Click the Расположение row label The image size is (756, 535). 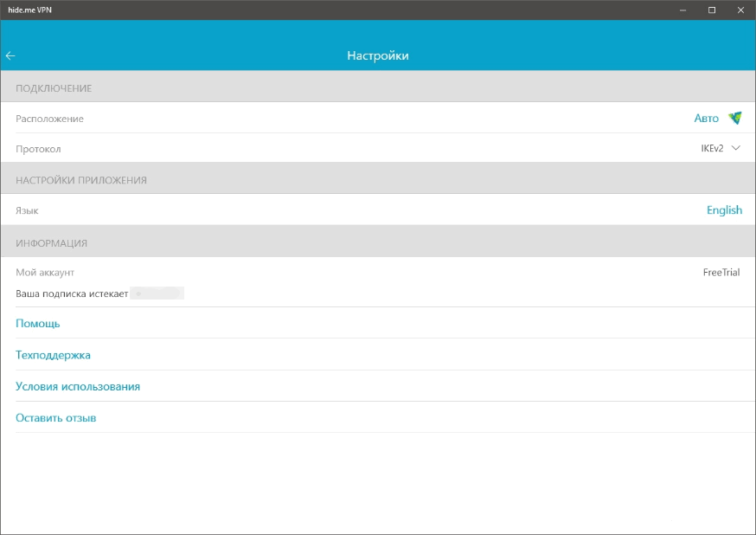tap(49, 119)
